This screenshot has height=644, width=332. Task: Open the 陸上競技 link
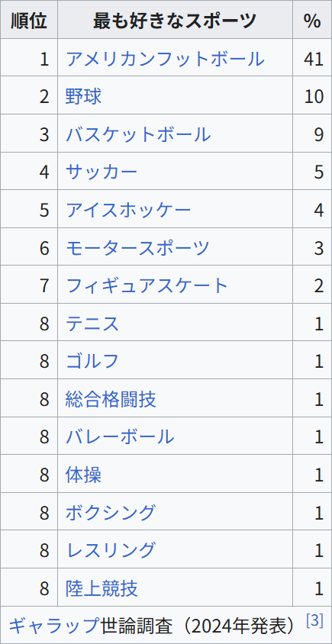(x=102, y=588)
